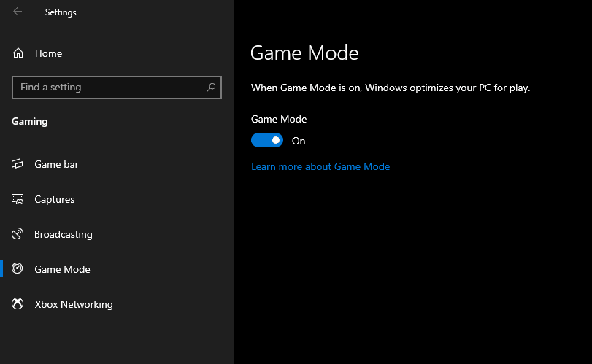Click the Broadcasting dish icon
Image resolution: width=592 pixels, height=364 pixels.
click(18, 234)
